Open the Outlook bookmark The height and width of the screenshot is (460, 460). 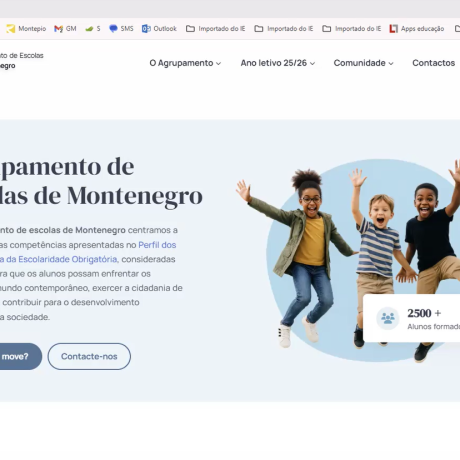(159, 29)
